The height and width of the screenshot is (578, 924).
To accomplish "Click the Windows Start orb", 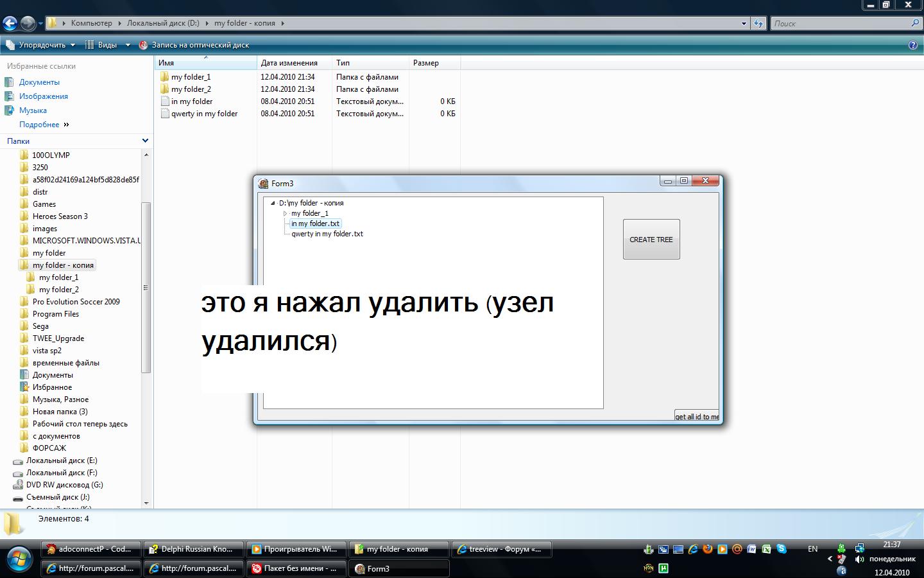I will pyautogui.click(x=18, y=559).
